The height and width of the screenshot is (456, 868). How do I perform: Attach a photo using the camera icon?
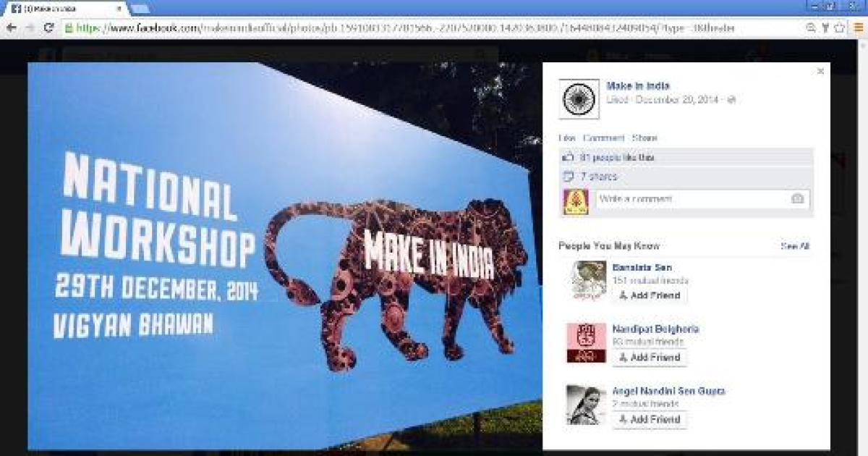(x=797, y=198)
